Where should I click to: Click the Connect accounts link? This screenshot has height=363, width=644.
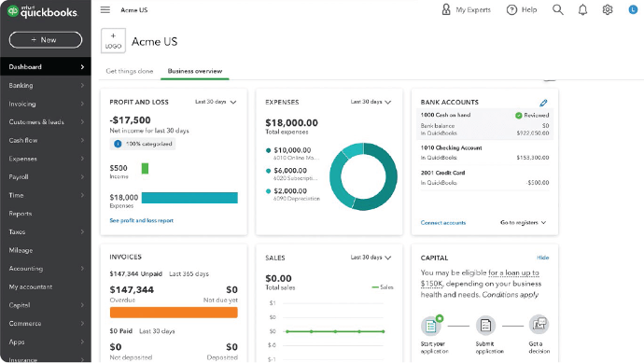click(443, 223)
